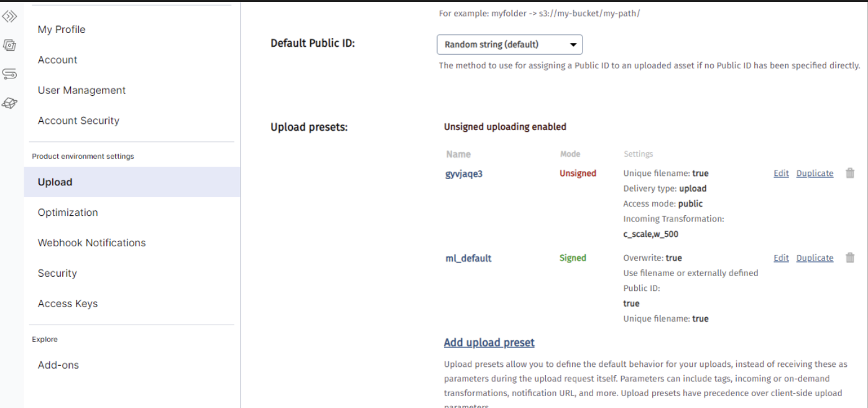This screenshot has height=408, width=868.
Task: Open the Digital Asset Management sidebar icon
Action: (9, 45)
